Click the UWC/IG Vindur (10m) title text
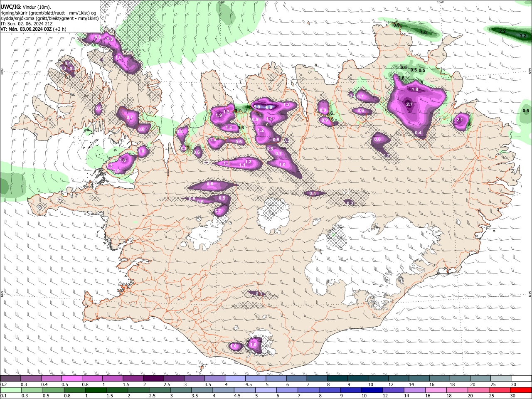 coord(26,6)
